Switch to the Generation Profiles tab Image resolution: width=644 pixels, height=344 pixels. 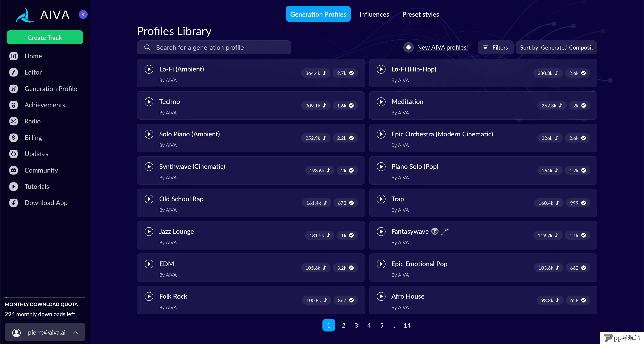click(x=318, y=14)
